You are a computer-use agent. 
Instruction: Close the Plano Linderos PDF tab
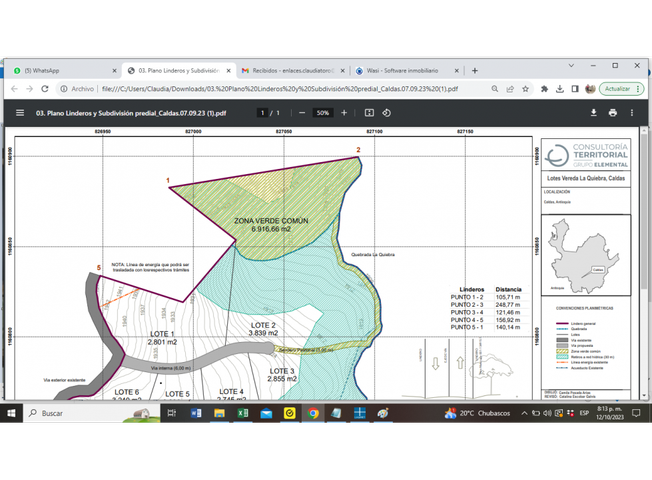tap(228, 71)
